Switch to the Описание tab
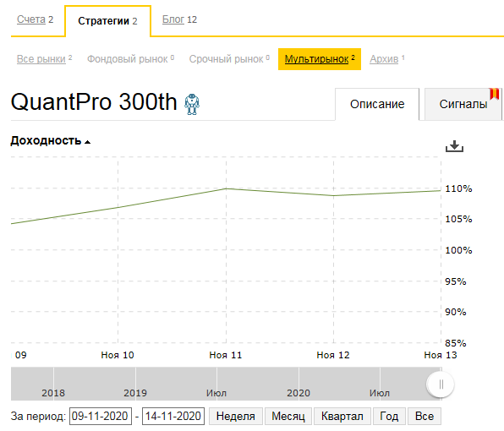The height and width of the screenshot is (431, 504). (377, 104)
